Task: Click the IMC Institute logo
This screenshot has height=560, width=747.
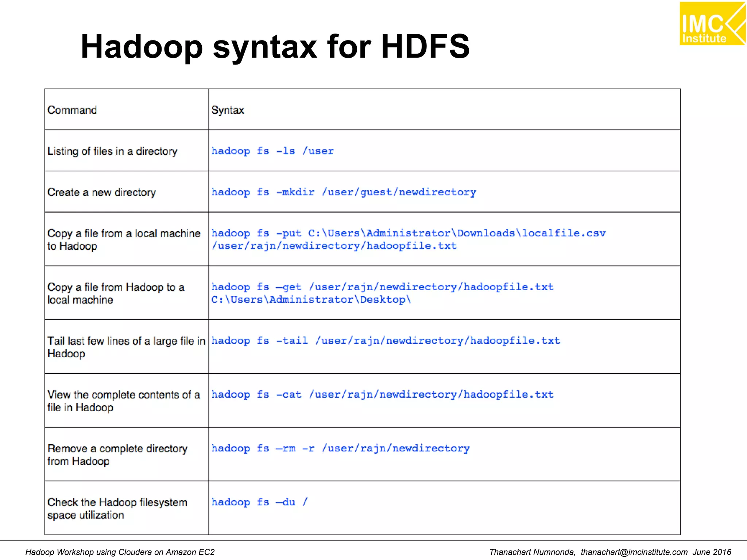Action: (712, 23)
